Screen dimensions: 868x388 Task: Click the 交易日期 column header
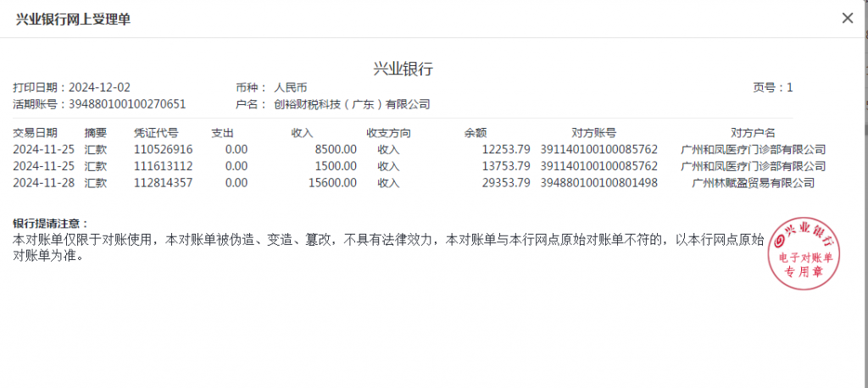[35, 133]
